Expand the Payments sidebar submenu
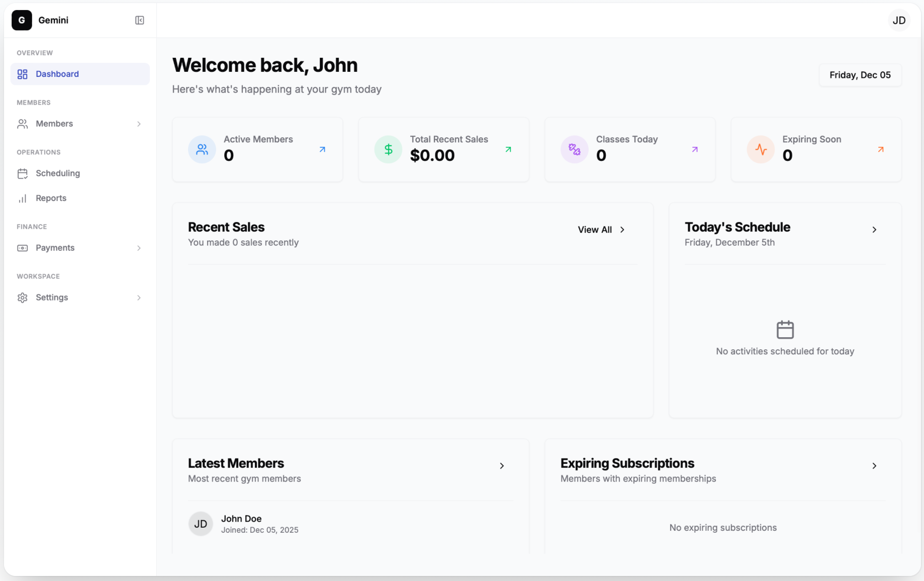 pos(139,248)
